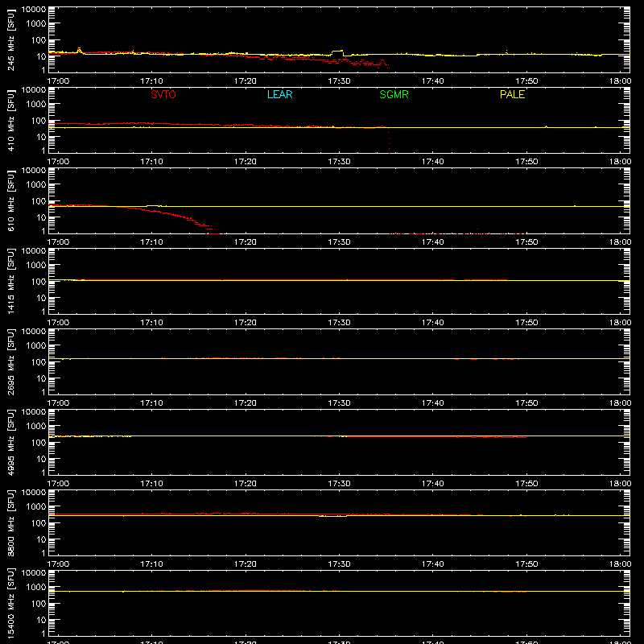Click the falling red curve in 610 MHz plot
Screen dimensions: 644x644
(168, 218)
